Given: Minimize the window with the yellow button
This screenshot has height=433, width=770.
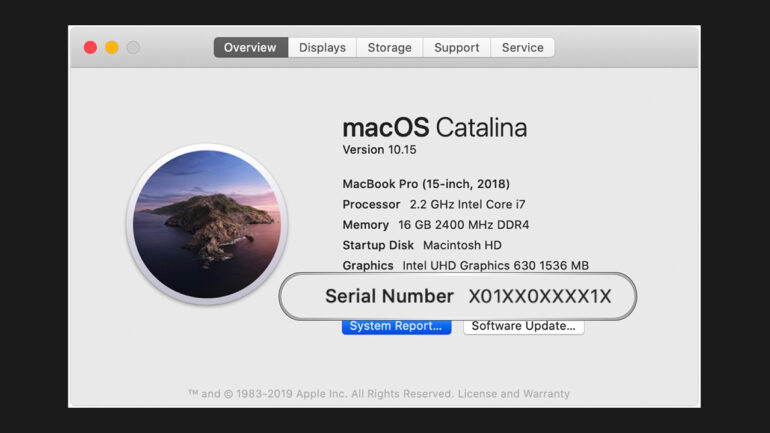Looking at the screenshot, I should click(112, 48).
